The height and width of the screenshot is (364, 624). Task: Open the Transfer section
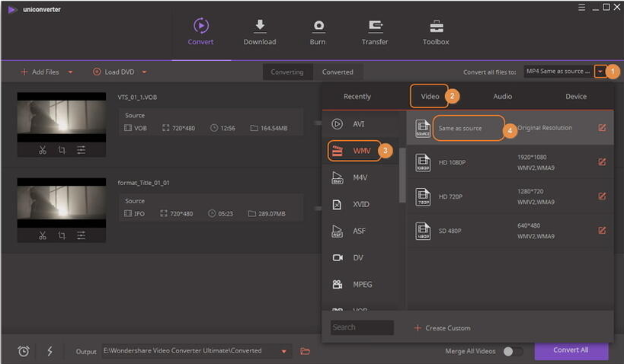tap(375, 27)
